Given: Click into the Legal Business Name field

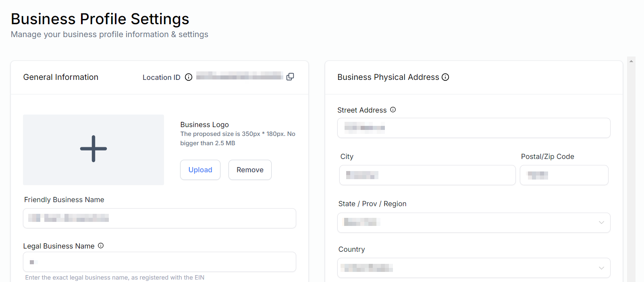Looking at the screenshot, I should (160, 262).
